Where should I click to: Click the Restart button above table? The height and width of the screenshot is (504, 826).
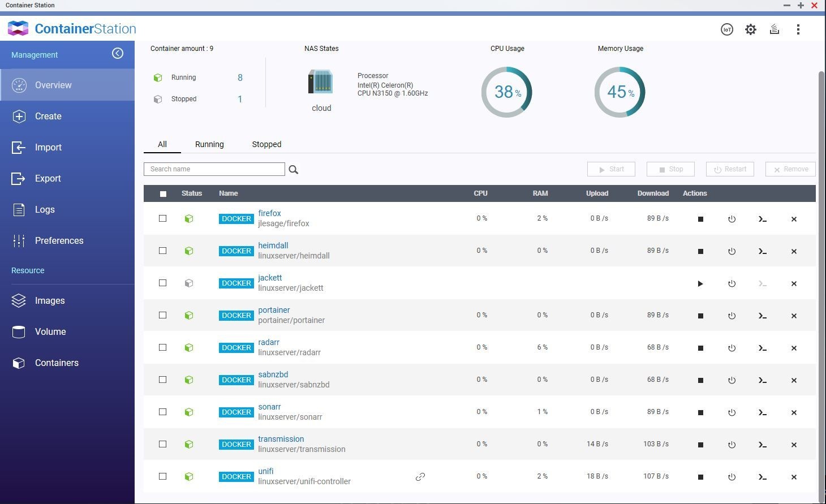click(730, 169)
